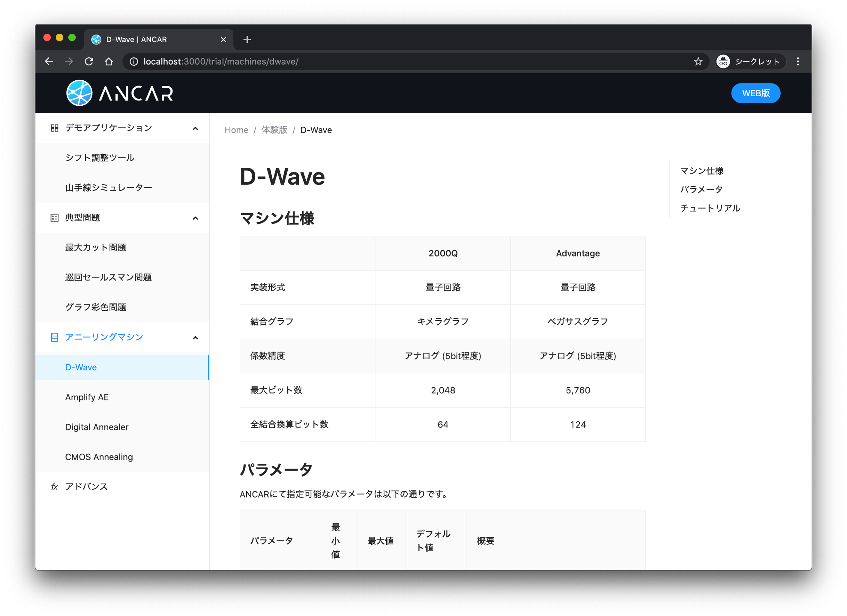Open a new tab with plus icon
This screenshot has width=847, height=616.
pyautogui.click(x=247, y=40)
